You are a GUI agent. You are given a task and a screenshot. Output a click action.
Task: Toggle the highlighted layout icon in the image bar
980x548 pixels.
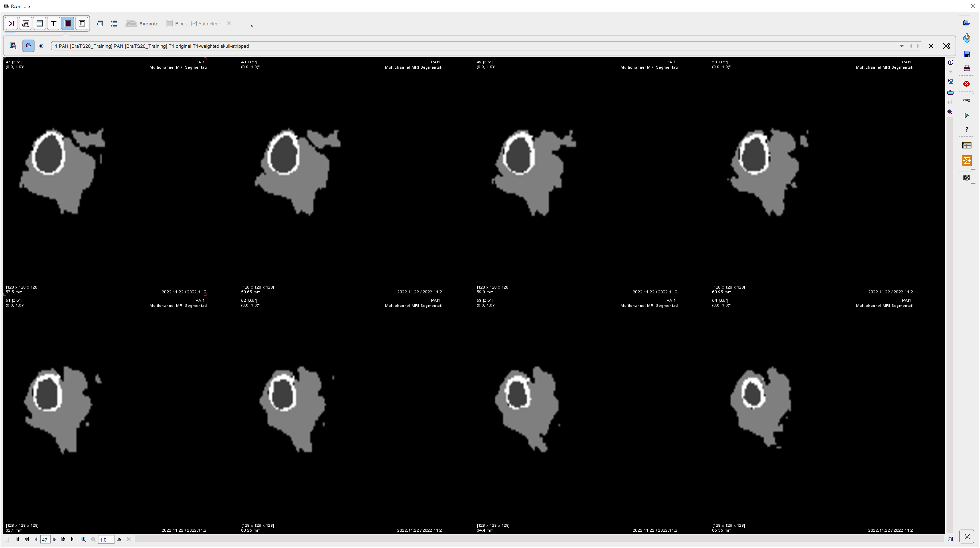28,46
